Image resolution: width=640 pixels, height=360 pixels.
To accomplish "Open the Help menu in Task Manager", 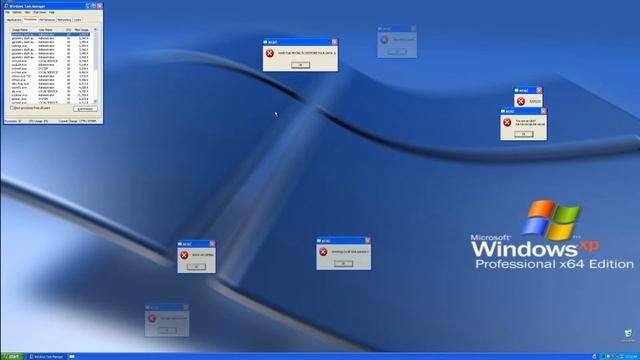I will (51, 12).
